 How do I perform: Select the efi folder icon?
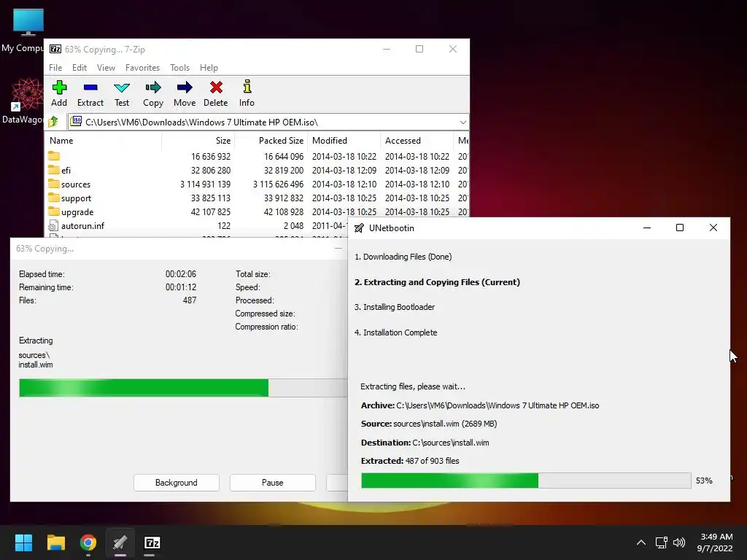pyautogui.click(x=54, y=170)
